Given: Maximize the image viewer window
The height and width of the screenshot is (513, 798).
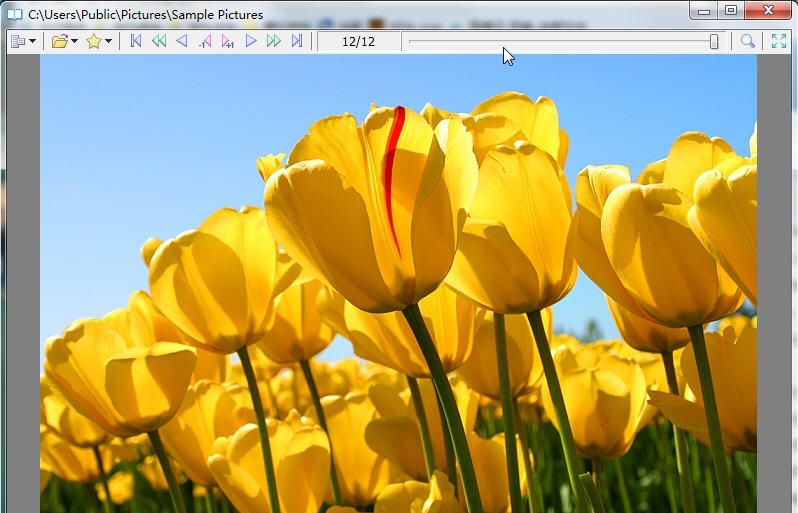Looking at the screenshot, I should tap(731, 10).
